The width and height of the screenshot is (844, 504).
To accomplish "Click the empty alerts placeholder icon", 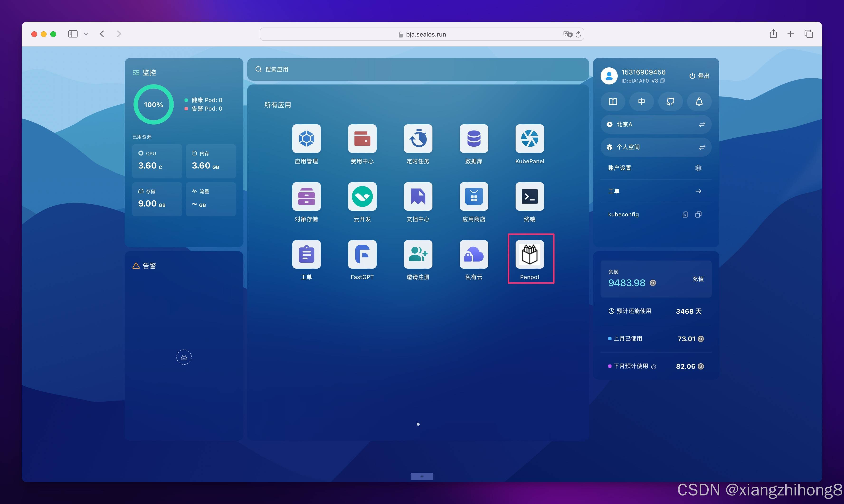I will click(x=184, y=357).
